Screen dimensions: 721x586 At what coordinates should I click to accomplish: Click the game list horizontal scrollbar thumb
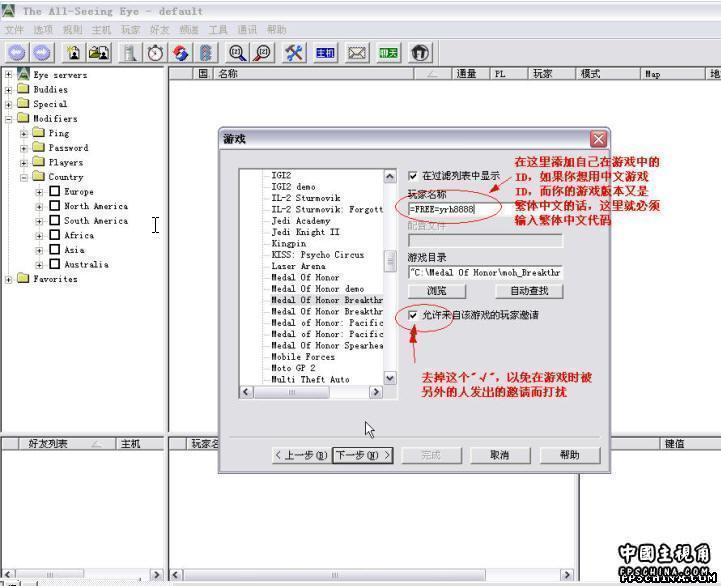coord(292,392)
